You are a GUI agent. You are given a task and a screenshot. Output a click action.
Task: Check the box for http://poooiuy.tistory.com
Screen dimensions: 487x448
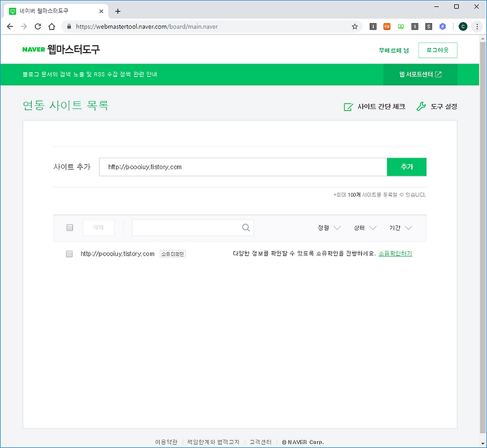pos(69,254)
